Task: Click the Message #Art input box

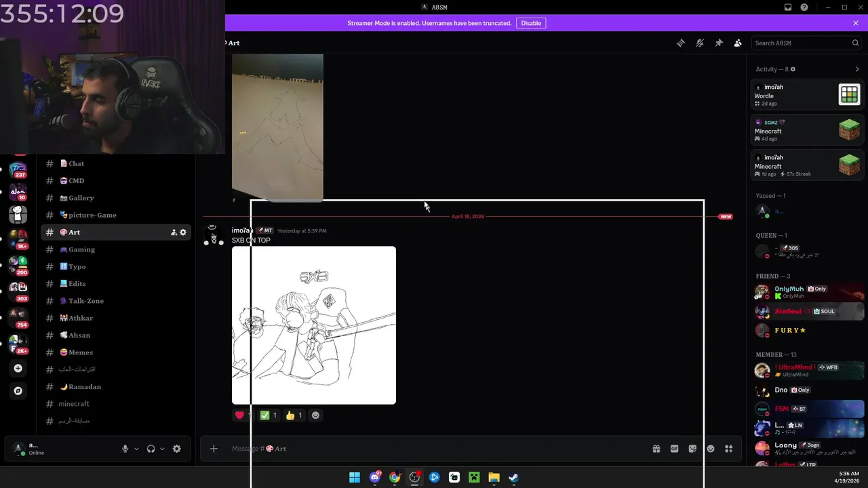Action: pos(434,449)
